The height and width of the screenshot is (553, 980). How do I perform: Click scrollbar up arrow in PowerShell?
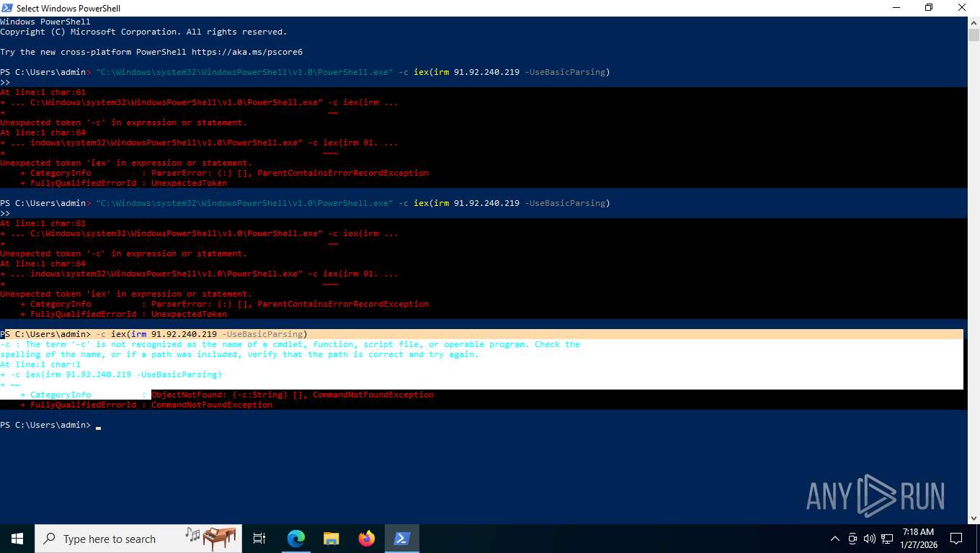[x=974, y=22]
